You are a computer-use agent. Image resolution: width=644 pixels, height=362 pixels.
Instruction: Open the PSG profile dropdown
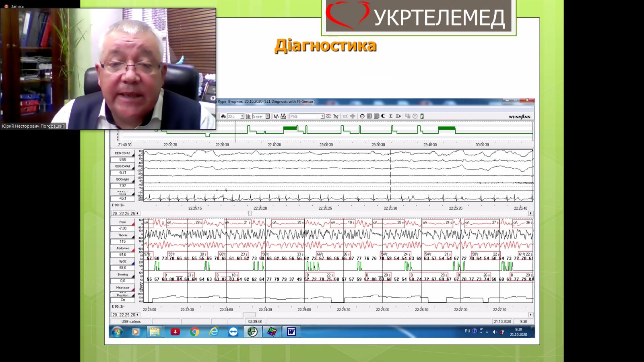coord(322,116)
